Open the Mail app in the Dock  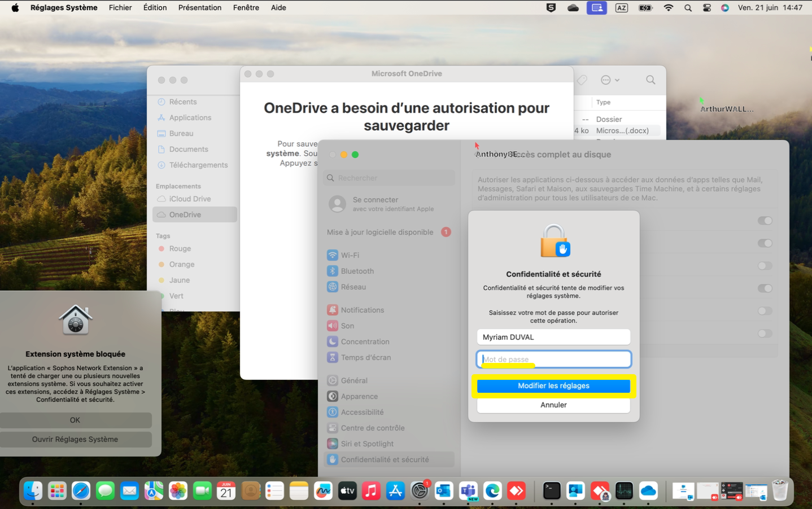[x=129, y=491]
